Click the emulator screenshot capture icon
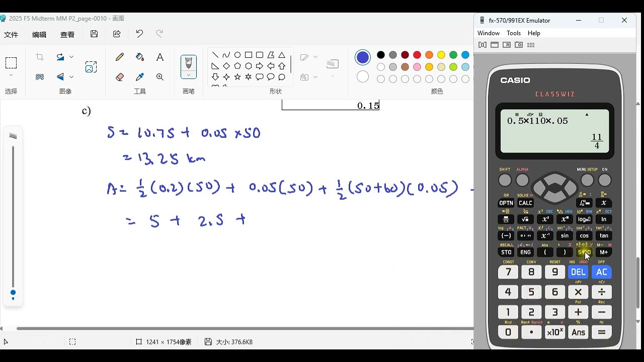The width and height of the screenshot is (644, 362). tap(519, 45)
